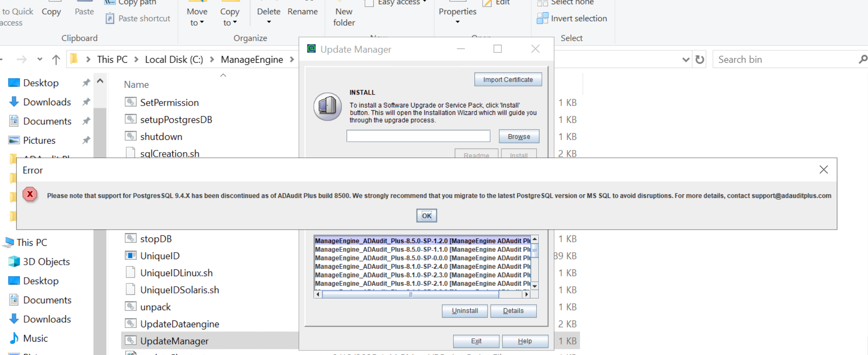Click Exit in Update Manager
Screen dimensions: 868x355
point(476,341)
